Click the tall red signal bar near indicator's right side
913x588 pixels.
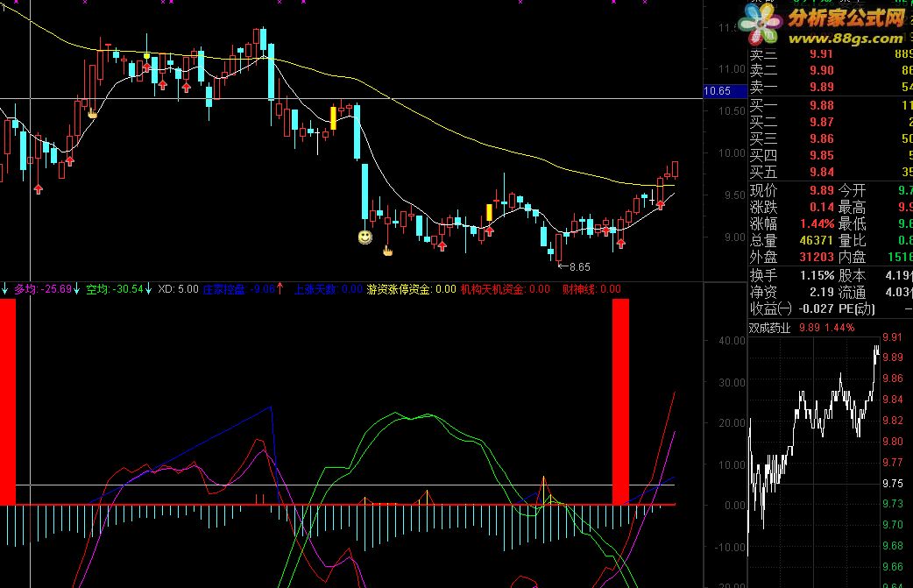coord(620,402)
